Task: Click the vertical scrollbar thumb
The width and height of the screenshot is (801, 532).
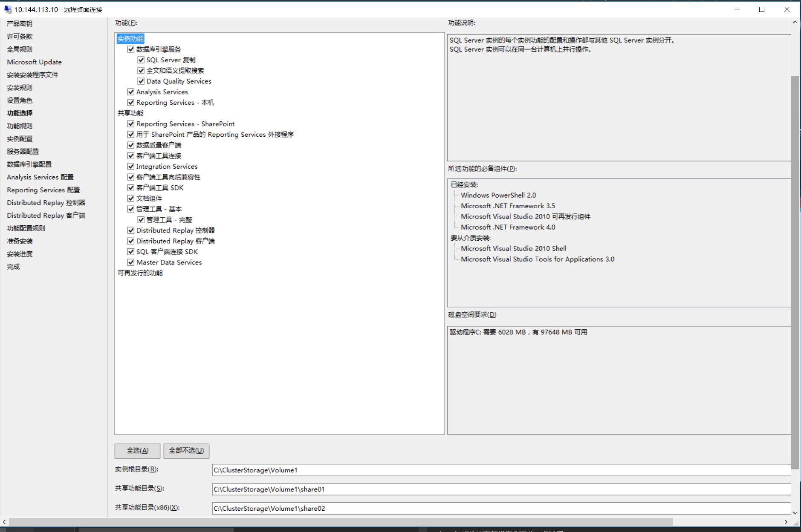Action: click(x=795, y=273)
